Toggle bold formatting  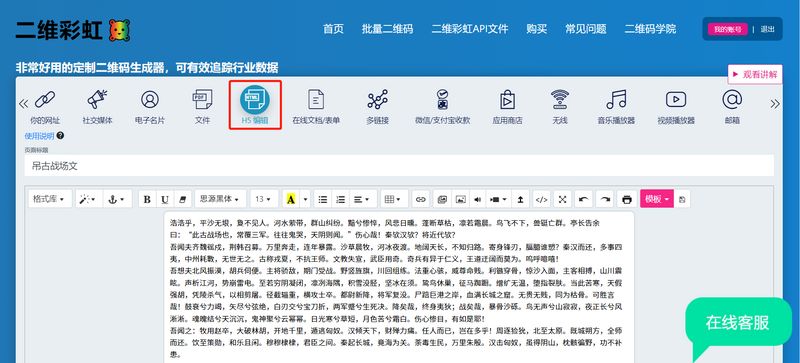click(147, 199)
